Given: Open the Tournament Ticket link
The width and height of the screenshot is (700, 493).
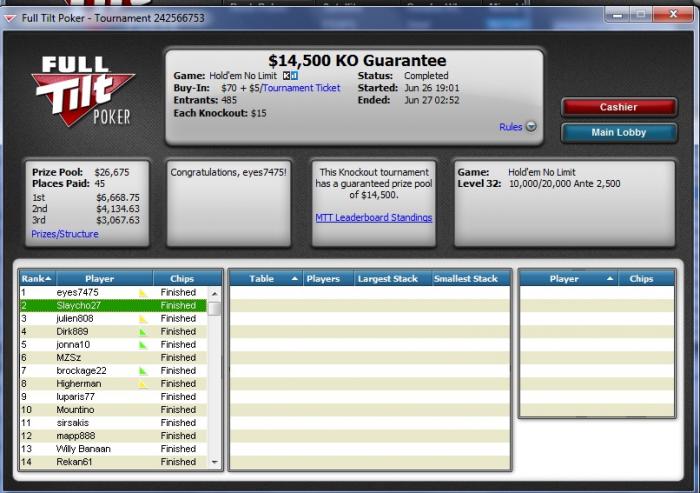Looking at the screenshot, I should (301, 88).
